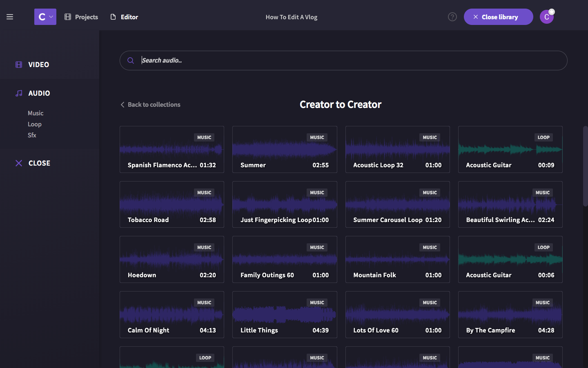Viewport: 588px width, 368px height.
Task: Open the purple C workspace dropdown
Action: (x=45, y=17)
